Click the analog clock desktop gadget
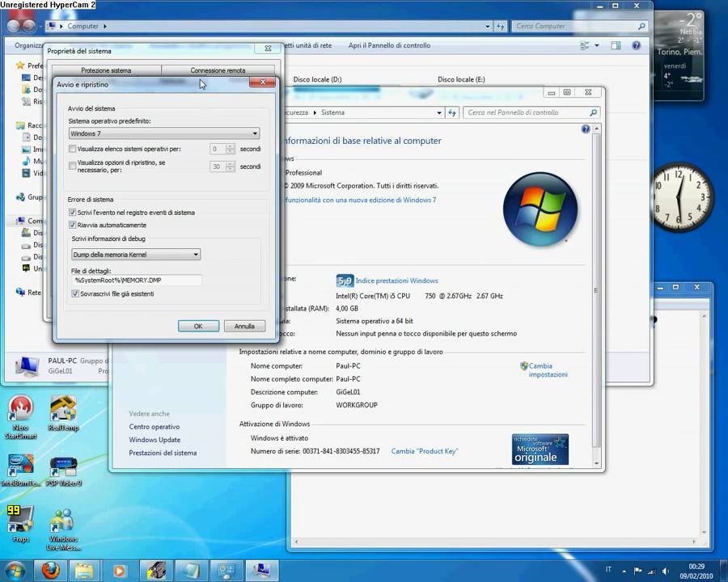Screen dimensions: 728x582 click(679, 196)
